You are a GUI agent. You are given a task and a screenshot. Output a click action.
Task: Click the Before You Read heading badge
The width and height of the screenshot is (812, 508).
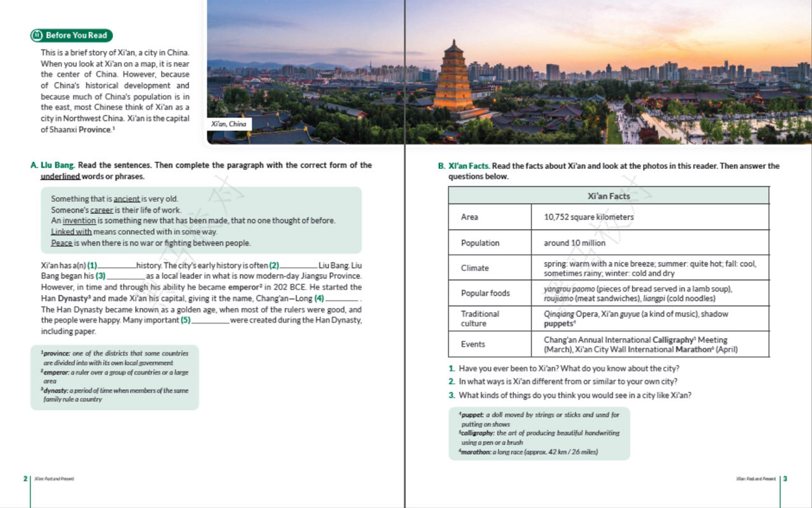[72, 36]
